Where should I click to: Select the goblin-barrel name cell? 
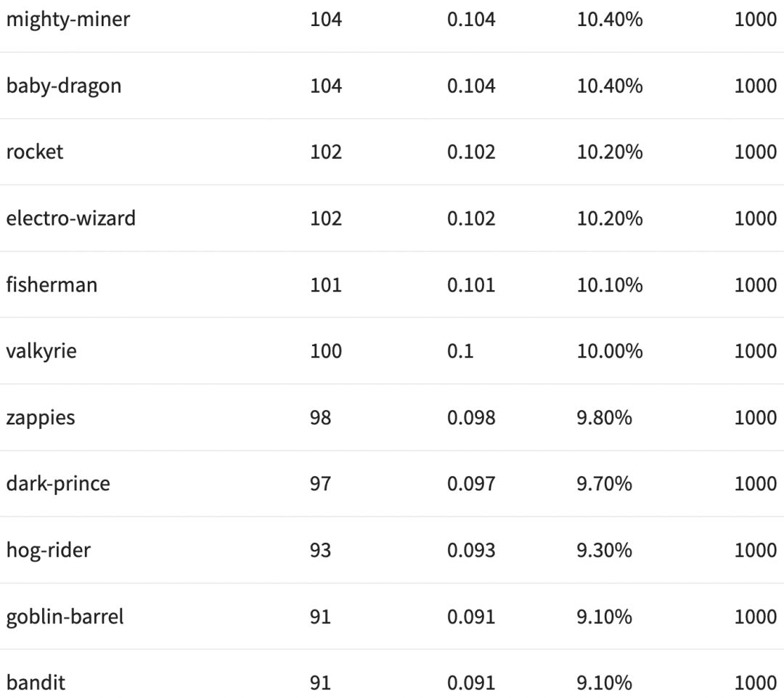click(x=65, y=617)
